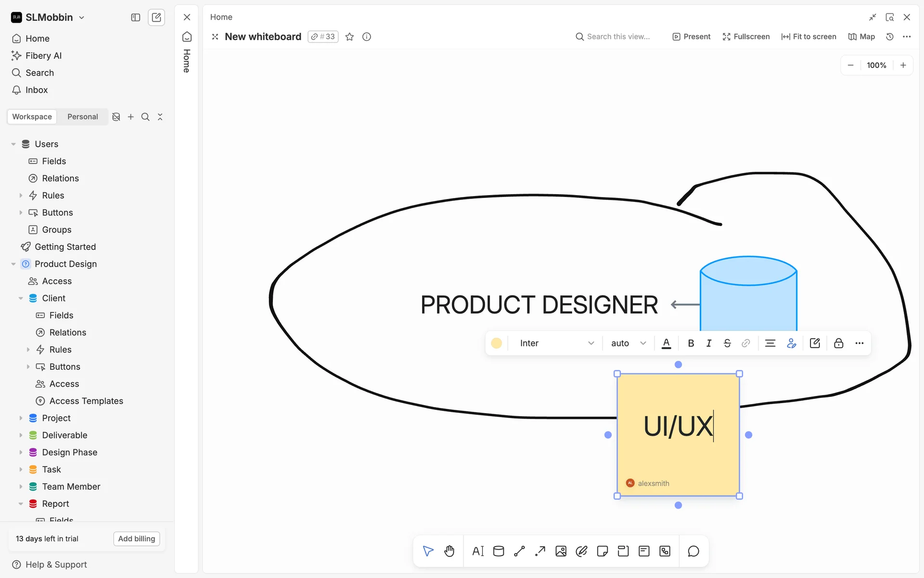Switch to the Personal tab
This screenshot has height=578, width=924.
[x=82, y=117]
